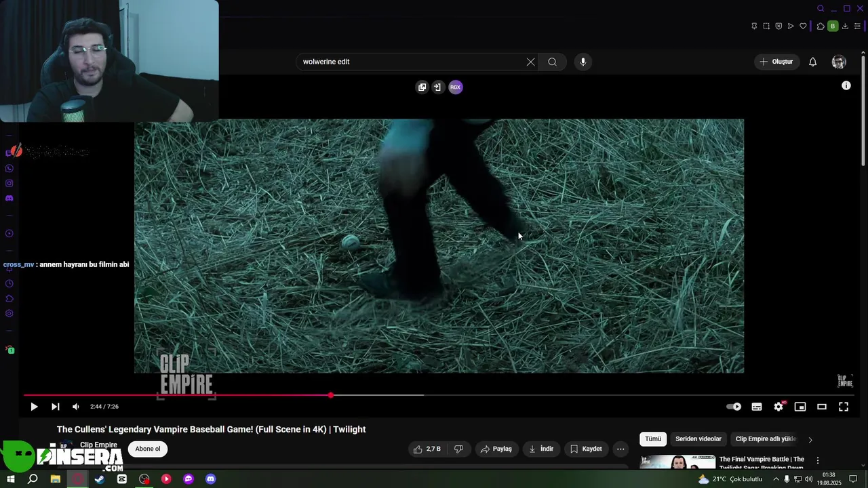Open The Final Vampire Battle title
Image resolution: width=868 pixels, height=488 pixels.
762,464
